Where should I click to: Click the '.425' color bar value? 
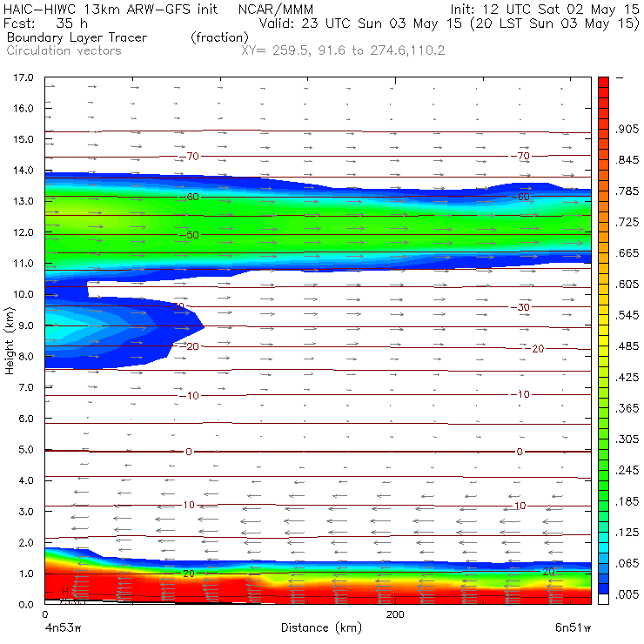coord(627,378)
